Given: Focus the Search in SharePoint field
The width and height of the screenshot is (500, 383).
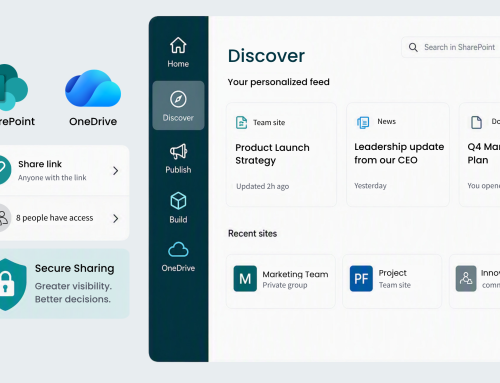Looking at the screenshot, I should click(451, 47).
